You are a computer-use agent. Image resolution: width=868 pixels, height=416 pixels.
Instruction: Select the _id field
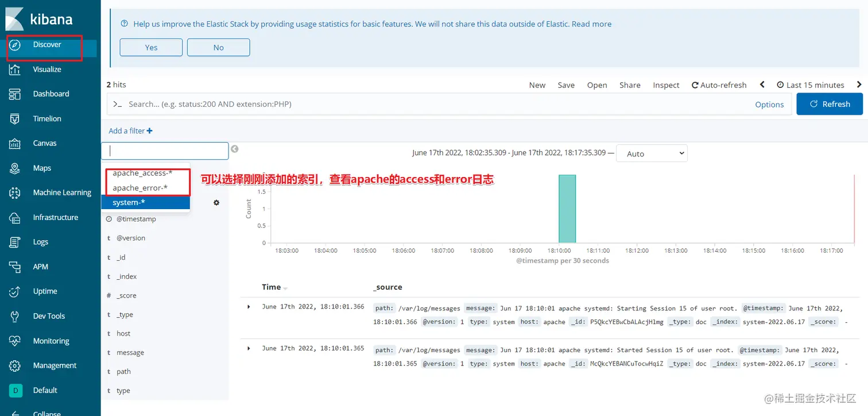pos(121,257)
